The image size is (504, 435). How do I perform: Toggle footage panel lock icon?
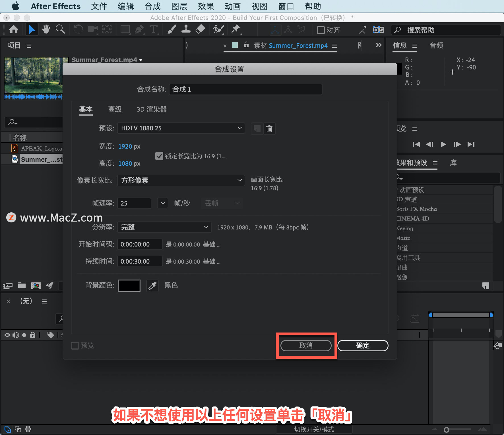coord(246,45)
